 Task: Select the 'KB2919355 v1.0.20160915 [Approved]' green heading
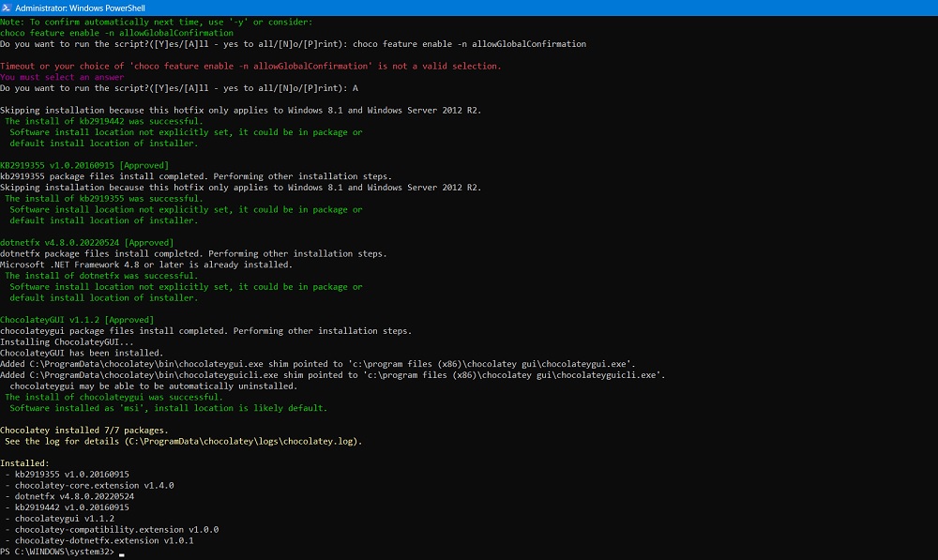point(83,165)
